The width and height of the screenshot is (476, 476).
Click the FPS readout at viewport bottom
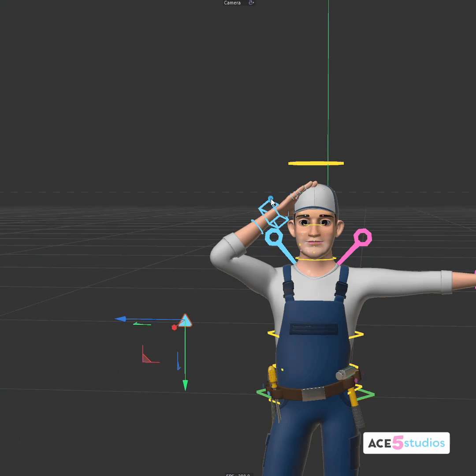click(238, 474)
